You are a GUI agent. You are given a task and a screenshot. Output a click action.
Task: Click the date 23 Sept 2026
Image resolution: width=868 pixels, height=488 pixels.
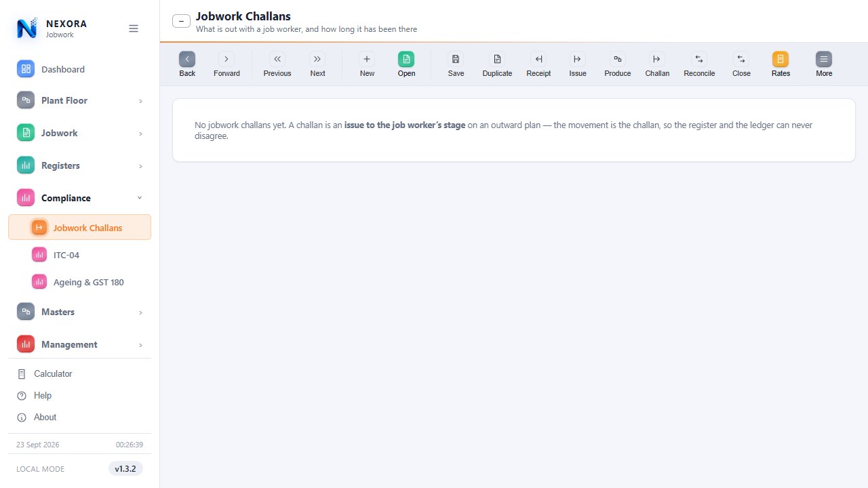[x=38, y=445]
